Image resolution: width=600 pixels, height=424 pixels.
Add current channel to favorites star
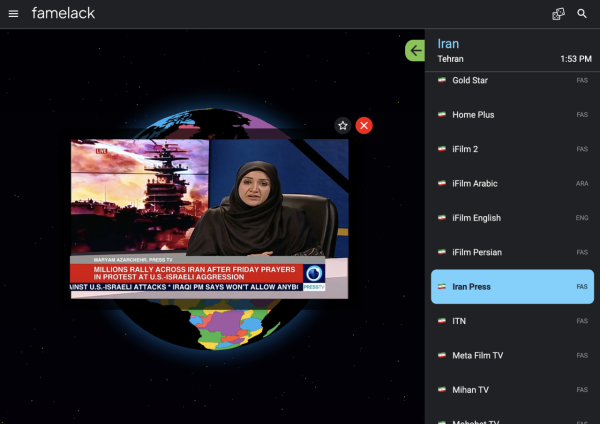pos(343,125)
